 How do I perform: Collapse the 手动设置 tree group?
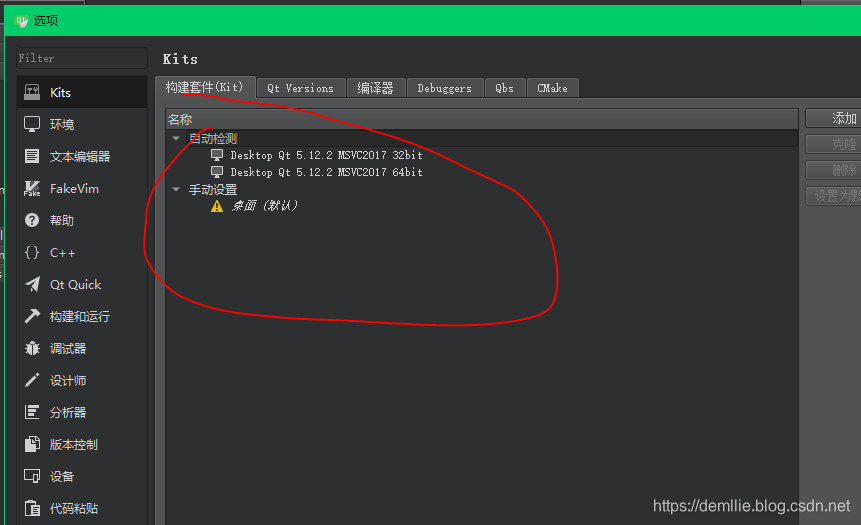(x=176, y=189)
